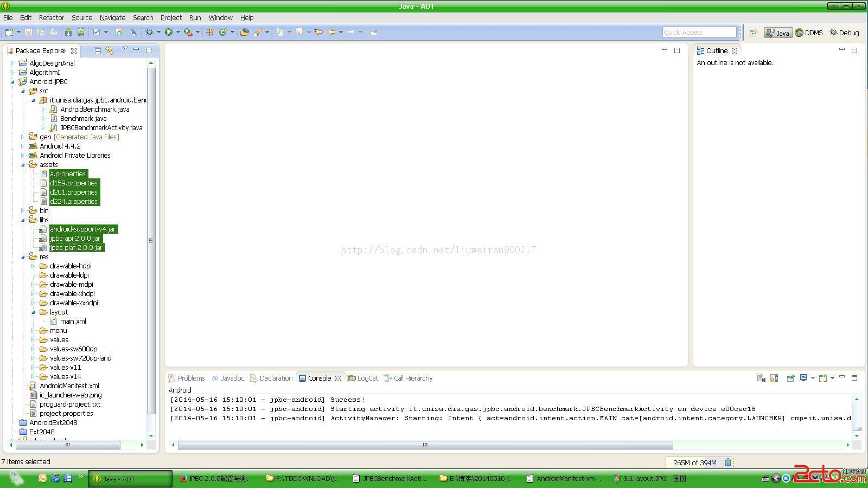The height and width of the screenshot is (488, 868).
Task: Run garbage collector via trash icon
Action: tap(728, 463)
